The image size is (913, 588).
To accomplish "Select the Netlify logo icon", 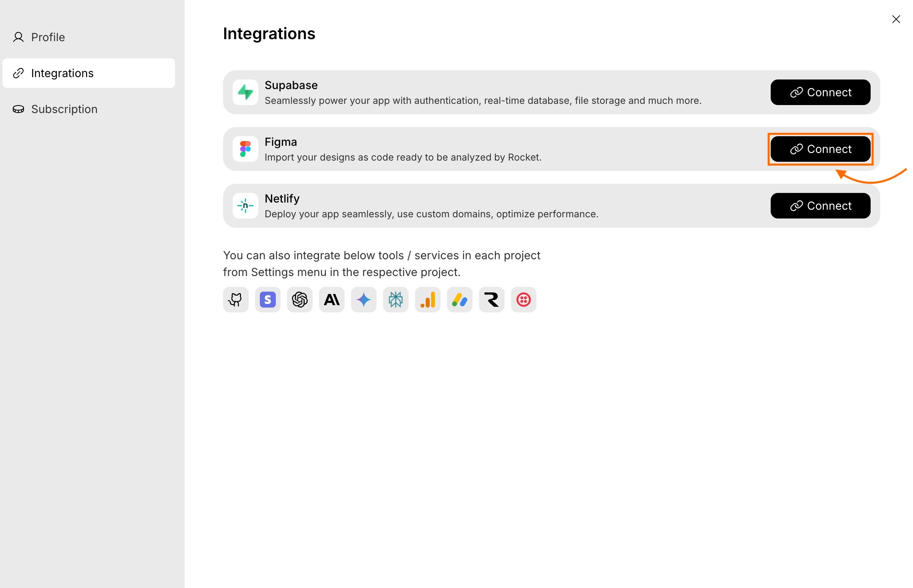I will [245, 206].
